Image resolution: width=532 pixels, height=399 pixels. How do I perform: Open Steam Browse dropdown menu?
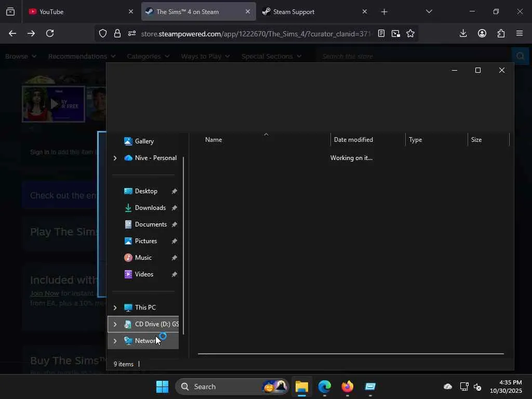tap(21, 56)
